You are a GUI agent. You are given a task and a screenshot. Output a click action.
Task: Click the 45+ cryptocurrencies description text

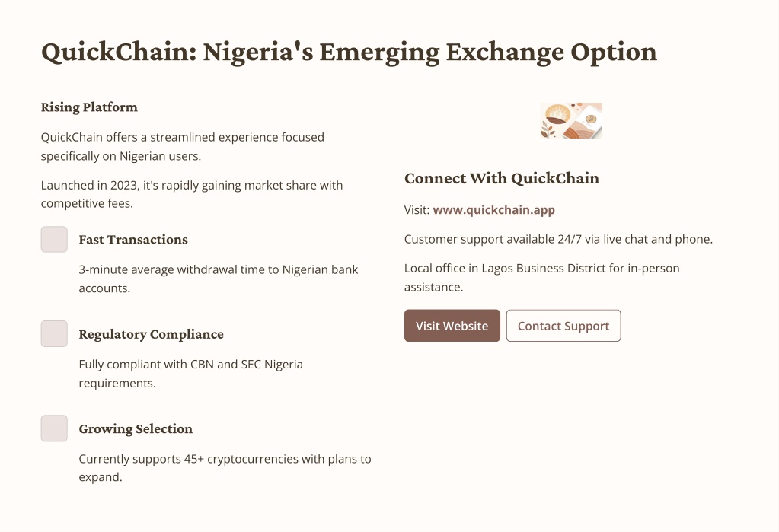tap(225, 468)
